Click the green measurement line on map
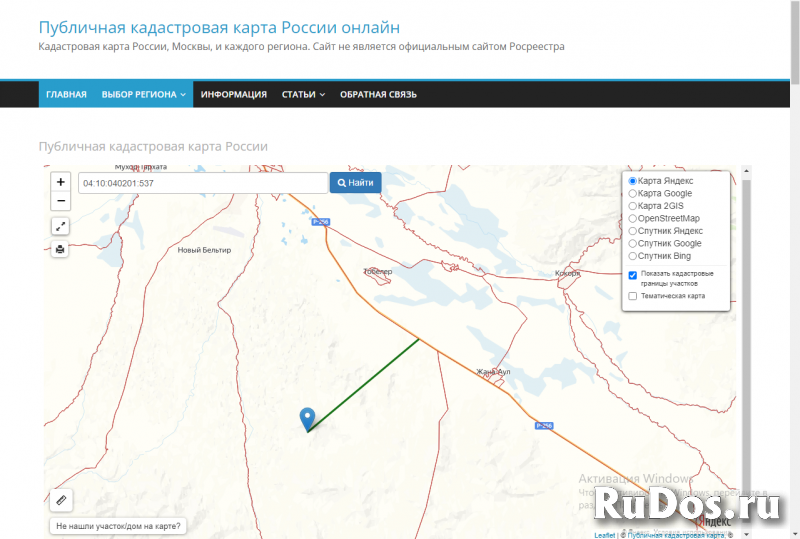Image resolution: width=800 pixels, height=539 pixels. tap(363, 385)
